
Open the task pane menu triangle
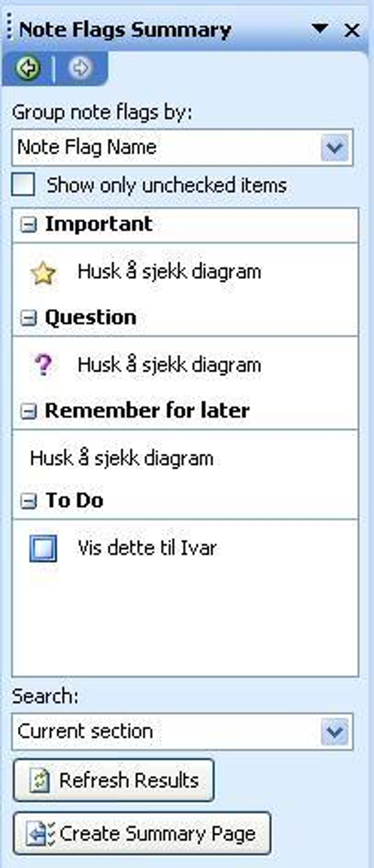tap(320, 29)
